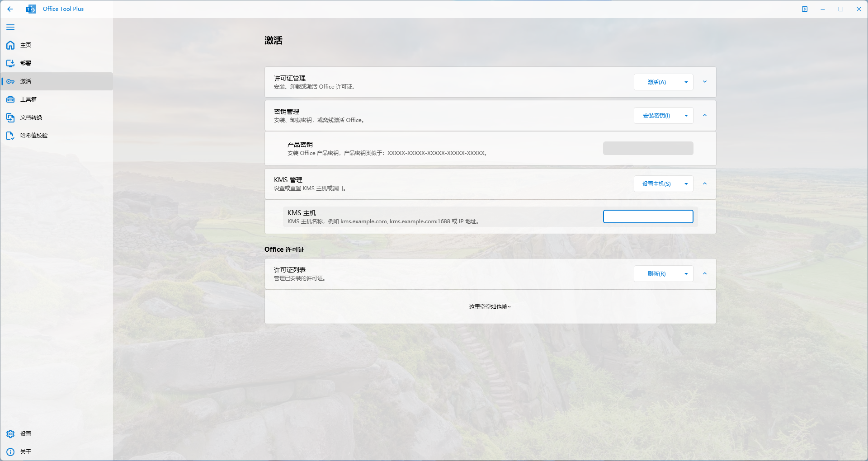Open the 哈希值校验 tool
Image resolution: width=868 pixels, height=461 pixels.
click(x=10, y=135)
